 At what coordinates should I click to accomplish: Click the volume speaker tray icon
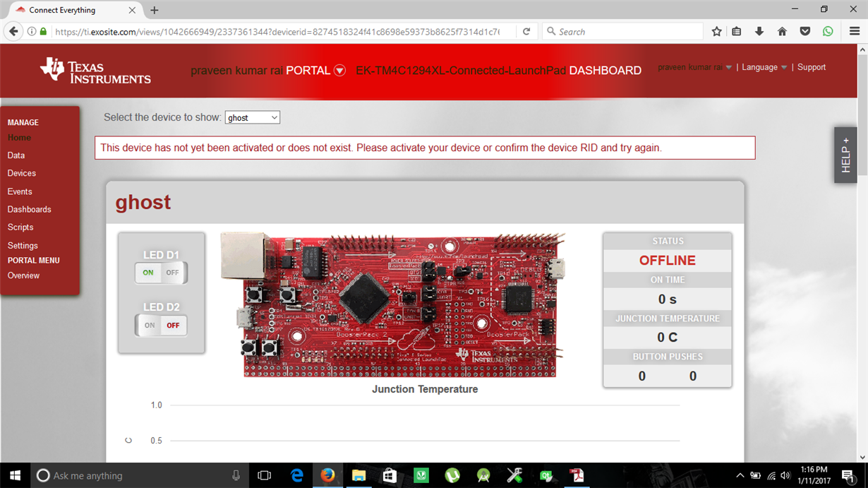tap(785, 475)
